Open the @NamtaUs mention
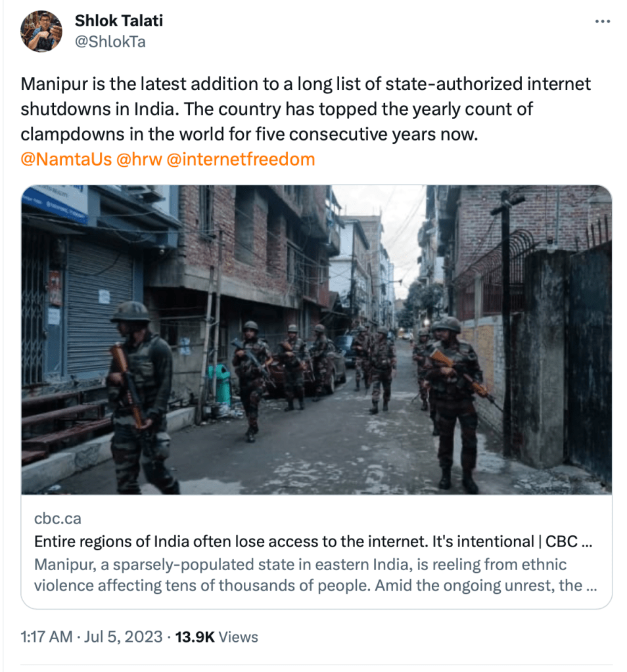The width and height of the screenshot is (627, 672). [x=66, y=159]
